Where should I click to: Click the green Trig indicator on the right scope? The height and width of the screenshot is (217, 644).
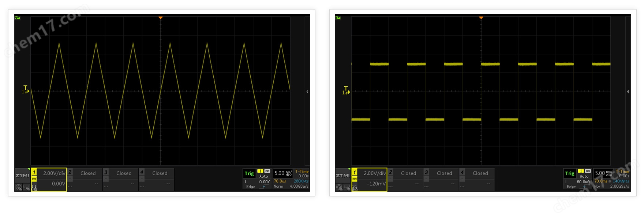[x=570, y=173]
